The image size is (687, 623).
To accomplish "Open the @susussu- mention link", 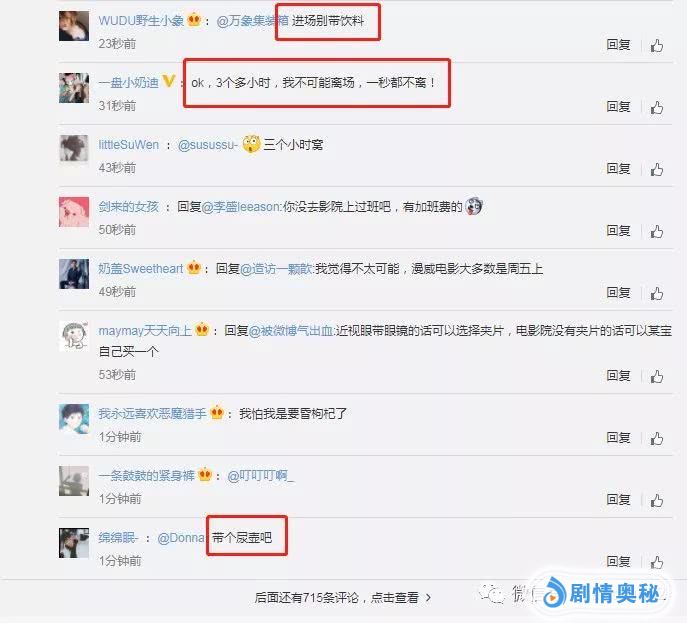I will (208, 145).
